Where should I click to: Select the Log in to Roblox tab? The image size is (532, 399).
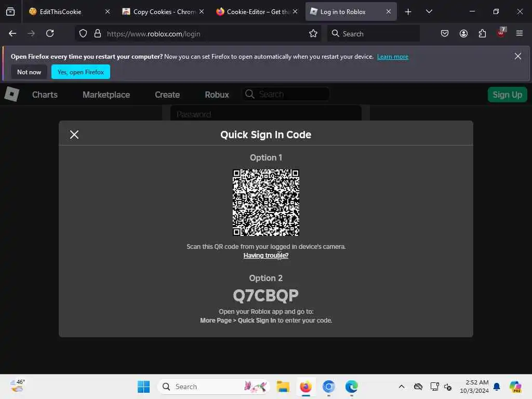coord(351,11)
